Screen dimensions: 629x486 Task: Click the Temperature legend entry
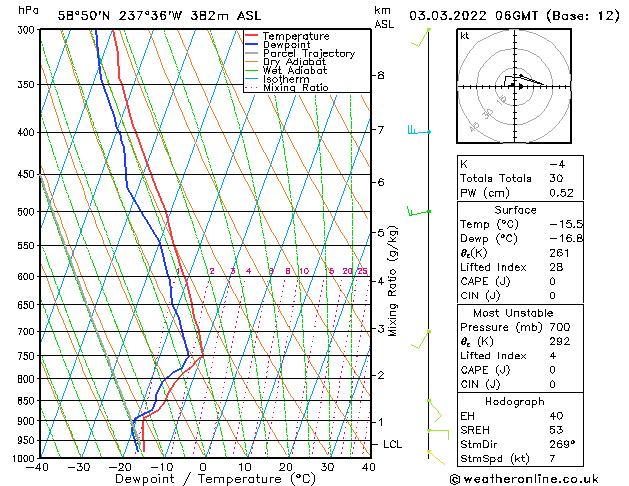287,36
